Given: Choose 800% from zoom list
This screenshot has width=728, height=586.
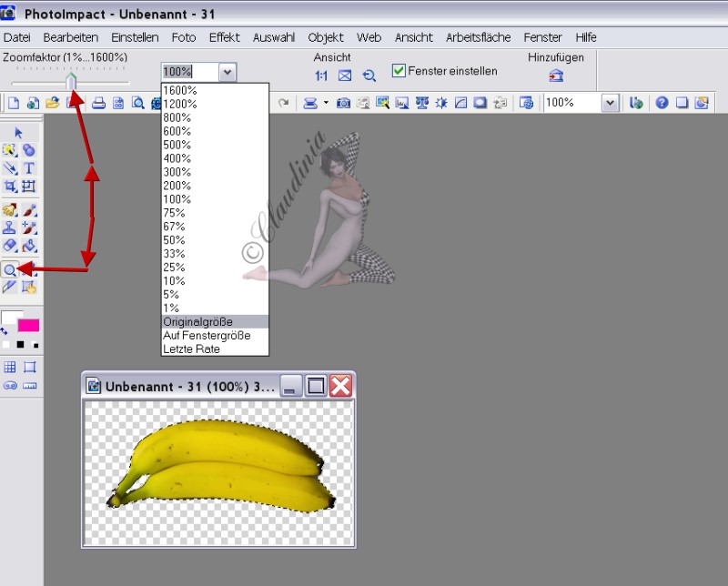Looking at the screenshot, I should pos(215,117).
